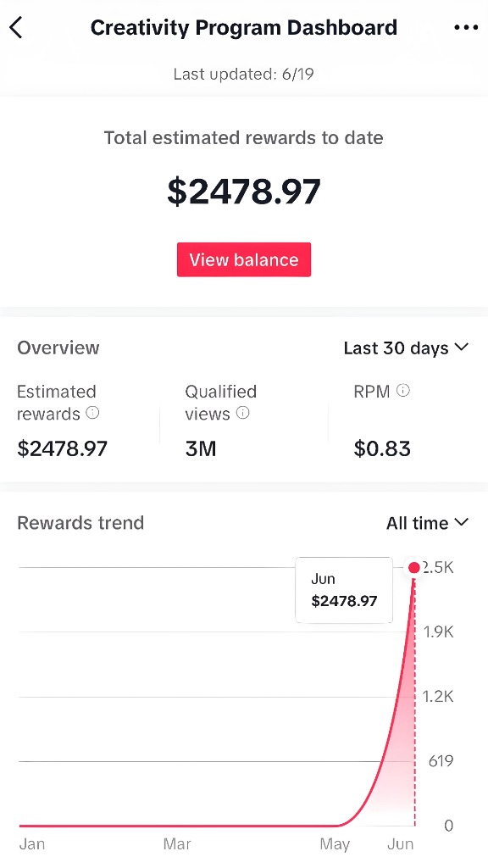Select the red data point on chart
Viewport: 488px width, 868px height.
414,568
